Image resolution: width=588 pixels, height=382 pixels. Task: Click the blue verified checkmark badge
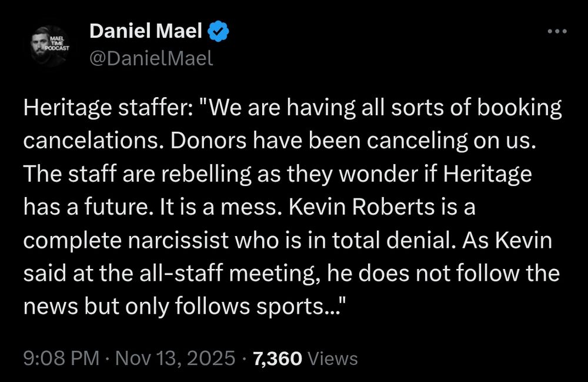coord(219,31)
